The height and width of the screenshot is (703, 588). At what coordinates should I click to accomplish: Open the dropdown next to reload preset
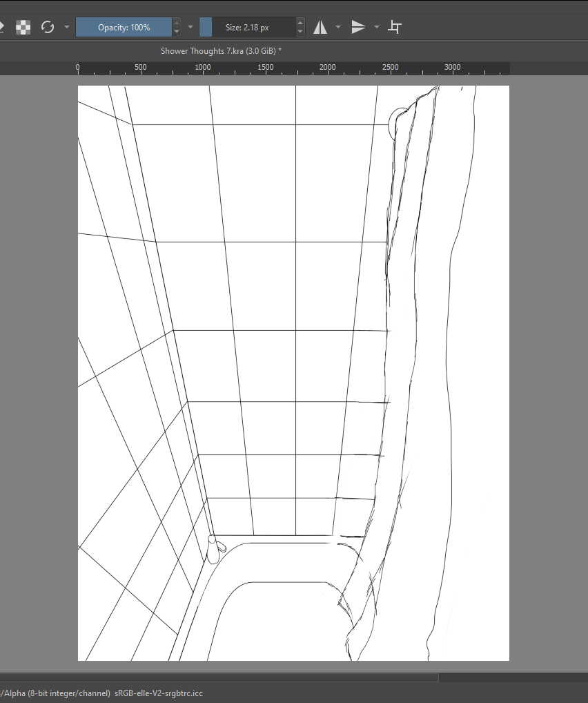click(x=67, y=28)
